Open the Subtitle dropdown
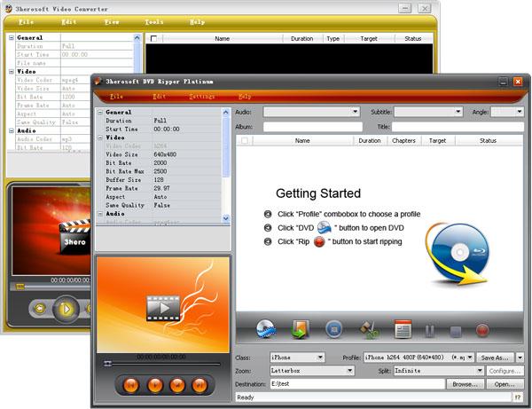The image size is (532, 409). (458, 112)
